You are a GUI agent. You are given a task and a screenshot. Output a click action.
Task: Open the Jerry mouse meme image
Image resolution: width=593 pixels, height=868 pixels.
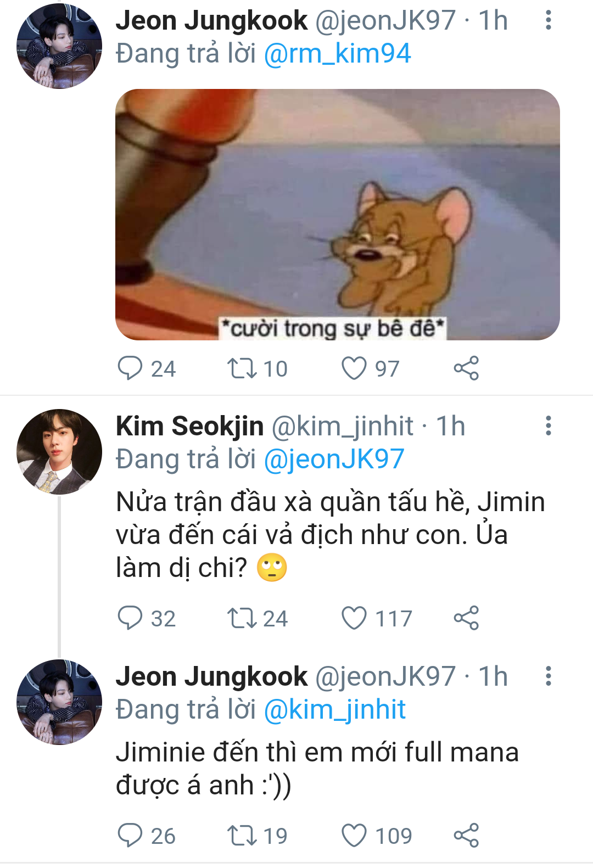pos(337,214)
